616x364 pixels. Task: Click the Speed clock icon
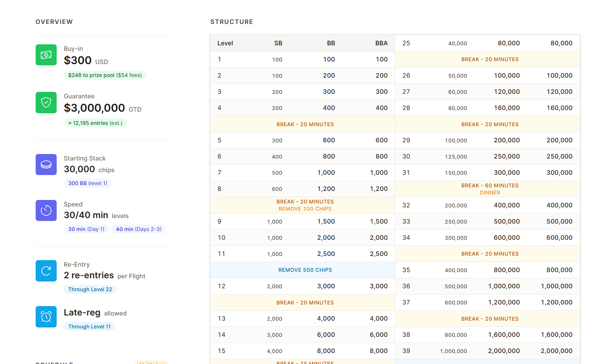[46, 211]
